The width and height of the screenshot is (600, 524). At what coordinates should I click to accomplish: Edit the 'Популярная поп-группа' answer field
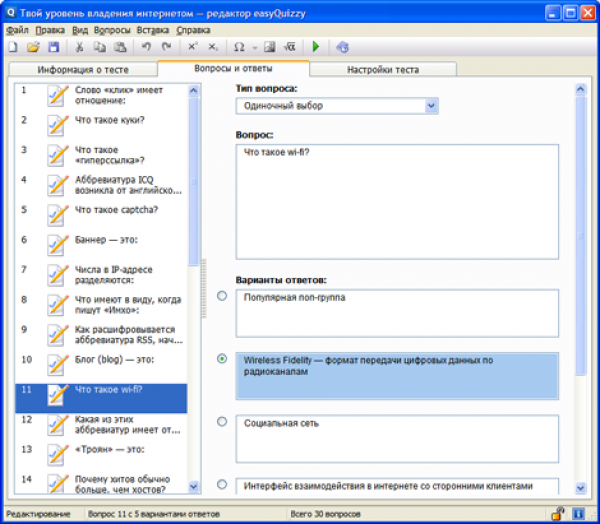pos(397,313)
